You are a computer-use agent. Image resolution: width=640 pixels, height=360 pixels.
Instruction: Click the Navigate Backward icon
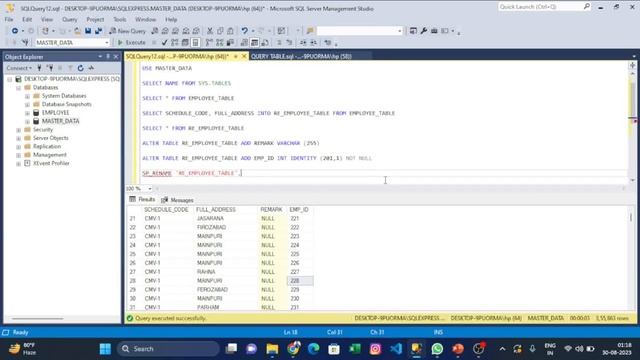tap(15, 31)
